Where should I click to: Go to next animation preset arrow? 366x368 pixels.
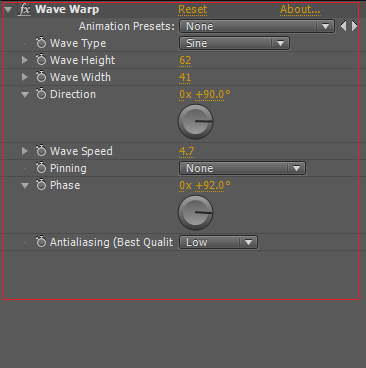click(x=354, y=26)
